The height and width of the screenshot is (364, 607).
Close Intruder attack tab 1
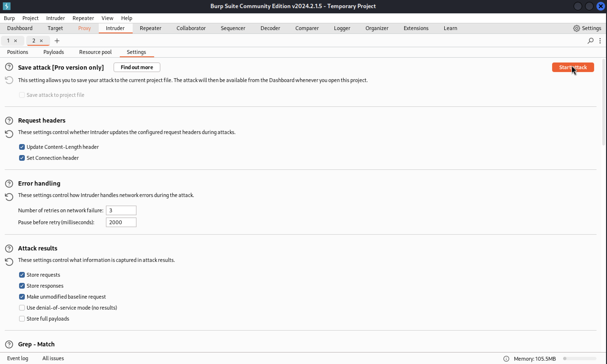(16, 41)
